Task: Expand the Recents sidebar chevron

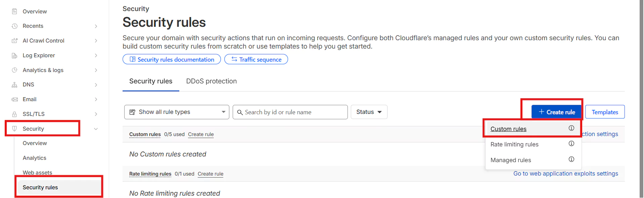Action: click(96, 26)
